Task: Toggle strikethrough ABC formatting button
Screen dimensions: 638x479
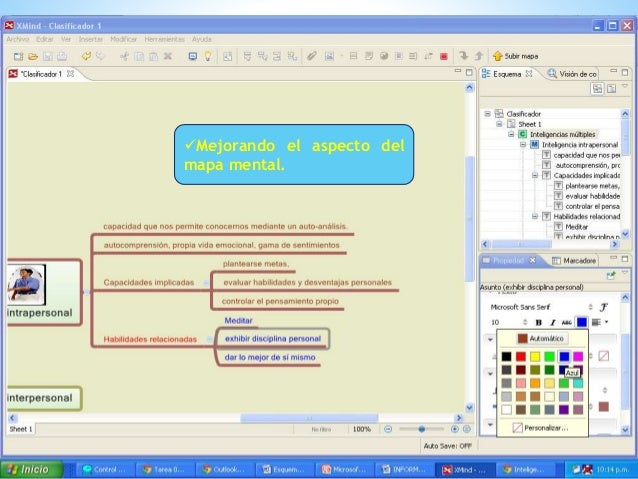Action: pos(566,322)
